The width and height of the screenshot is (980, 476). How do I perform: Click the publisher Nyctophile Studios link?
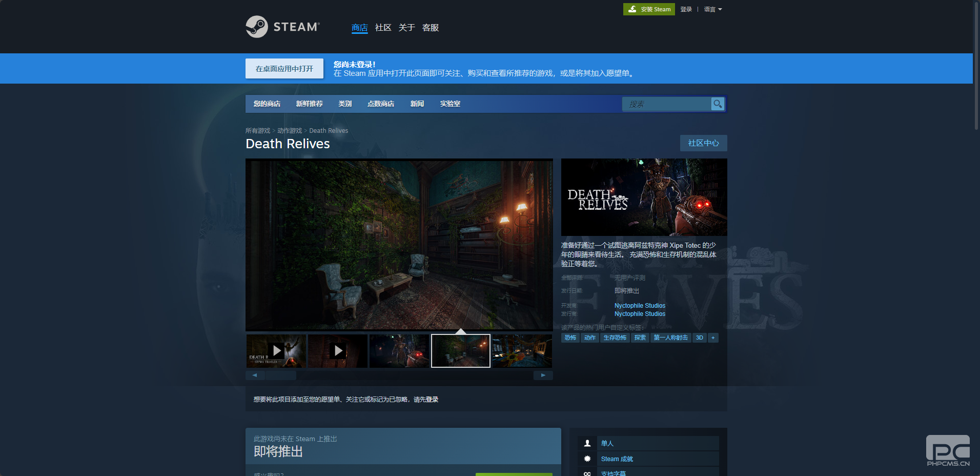click(x=640, y=314)
